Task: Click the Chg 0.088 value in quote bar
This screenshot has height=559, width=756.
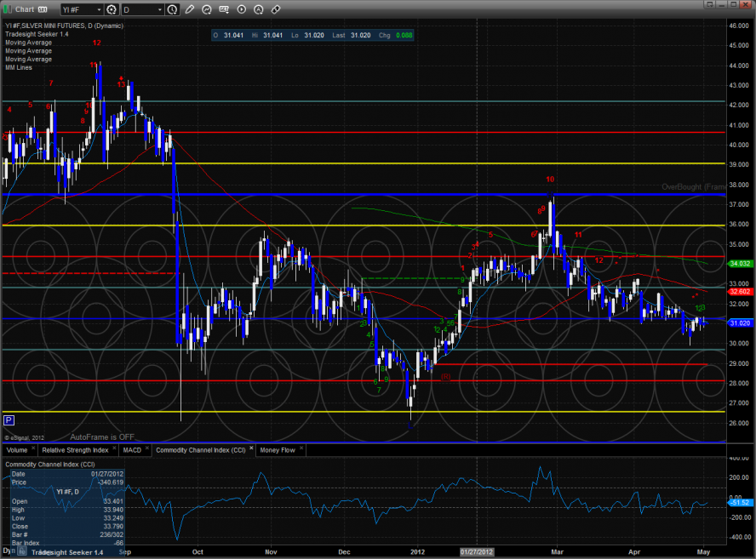Action: pos(404,35)
